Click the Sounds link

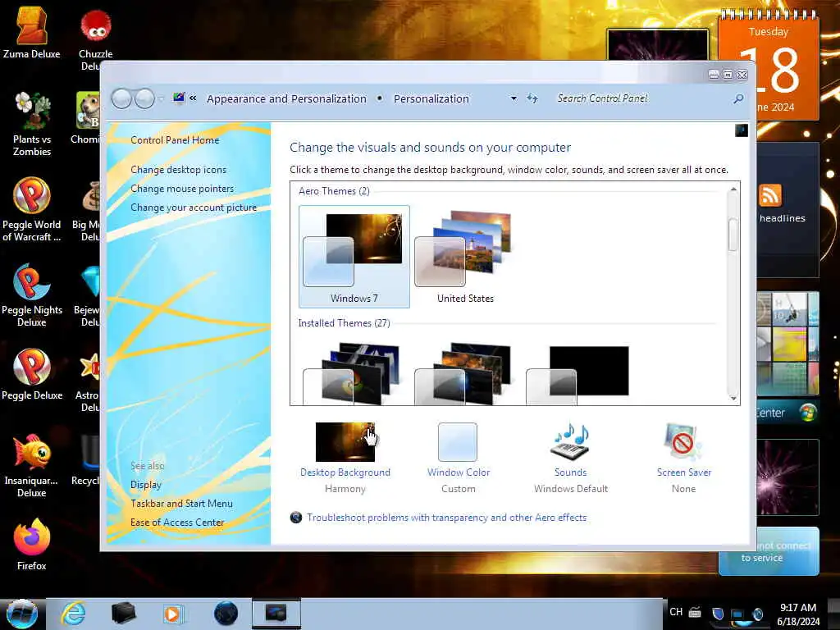(x=571, y=472)
